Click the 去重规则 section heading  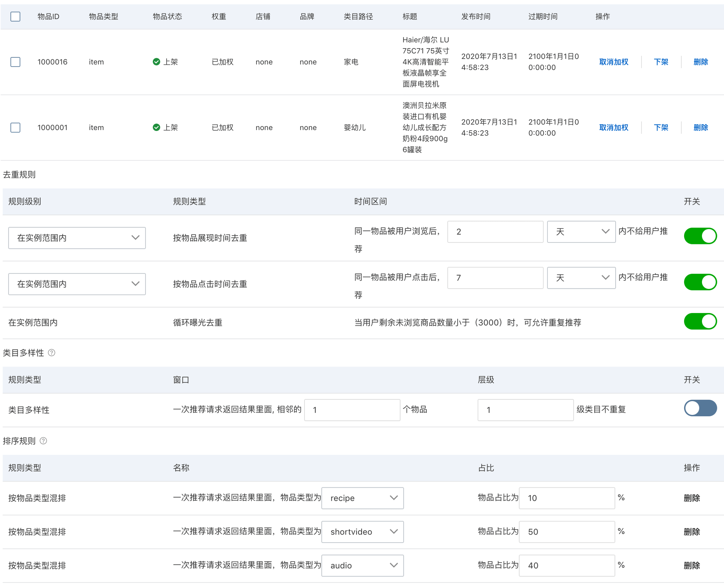(19, 174)
